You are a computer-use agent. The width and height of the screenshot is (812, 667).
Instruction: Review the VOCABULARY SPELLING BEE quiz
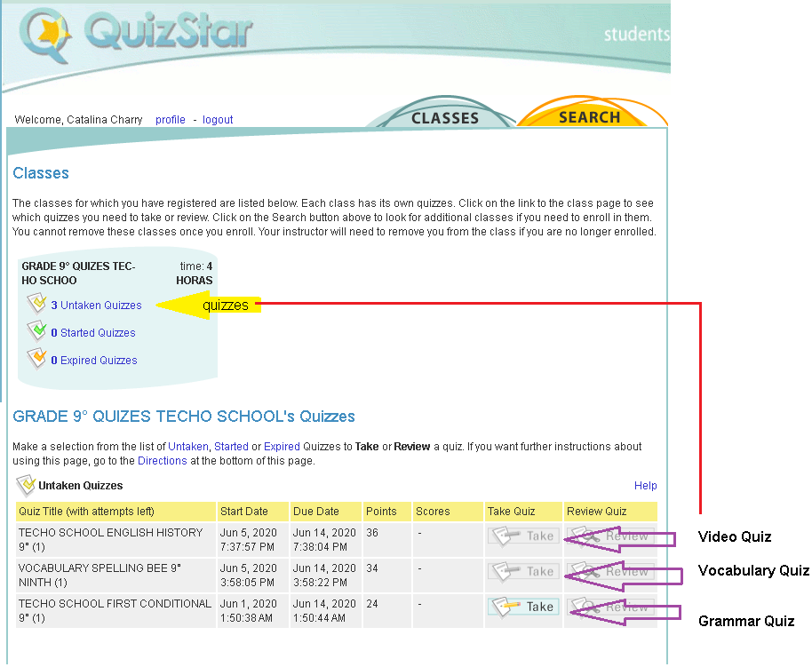610,571
